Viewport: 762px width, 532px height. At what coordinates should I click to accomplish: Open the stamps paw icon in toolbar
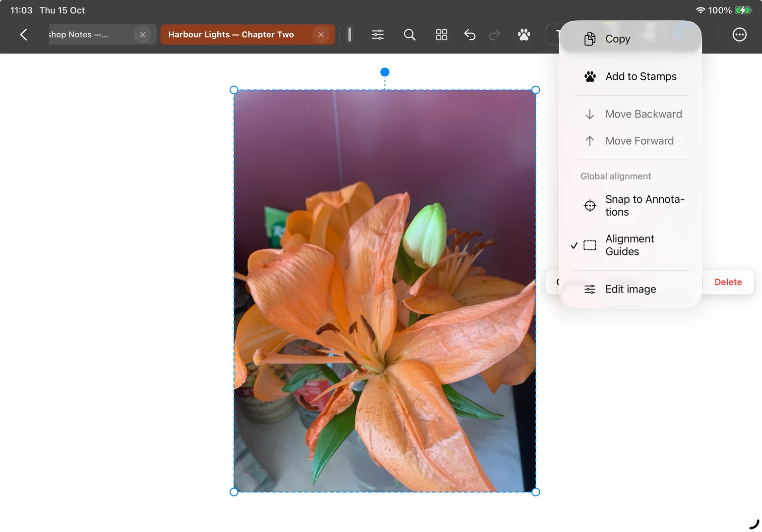524,35
